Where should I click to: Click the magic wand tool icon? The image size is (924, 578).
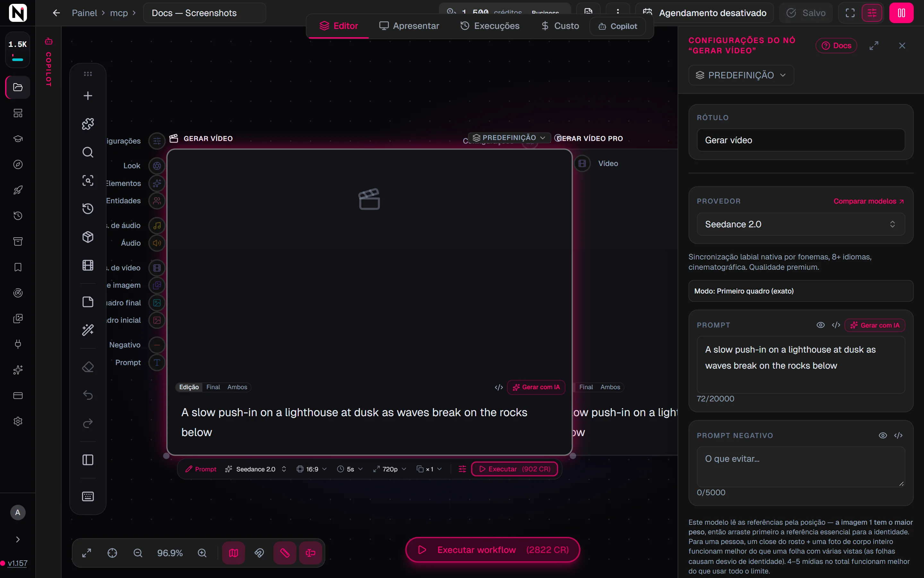click(88, 330)
